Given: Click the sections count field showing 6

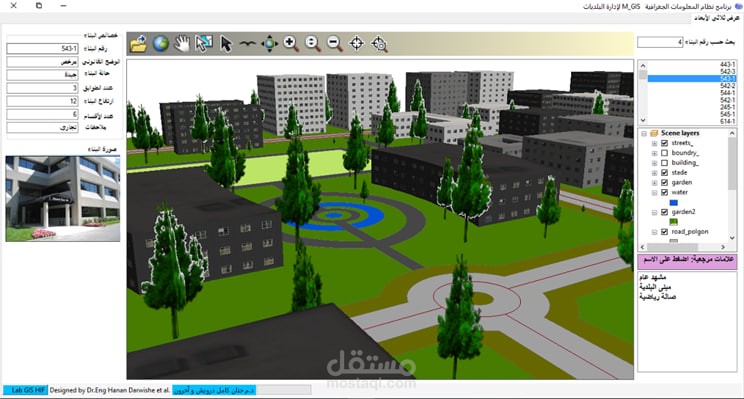Looking at the screenshot, I should coord(42,114).
